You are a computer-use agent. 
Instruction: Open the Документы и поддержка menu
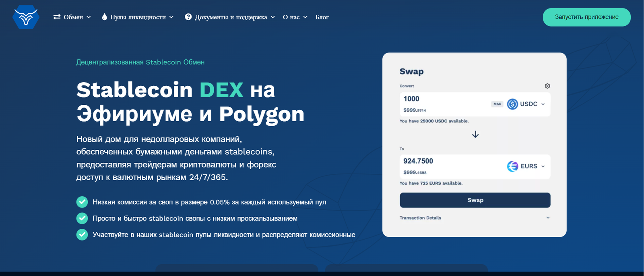point(230,17)
